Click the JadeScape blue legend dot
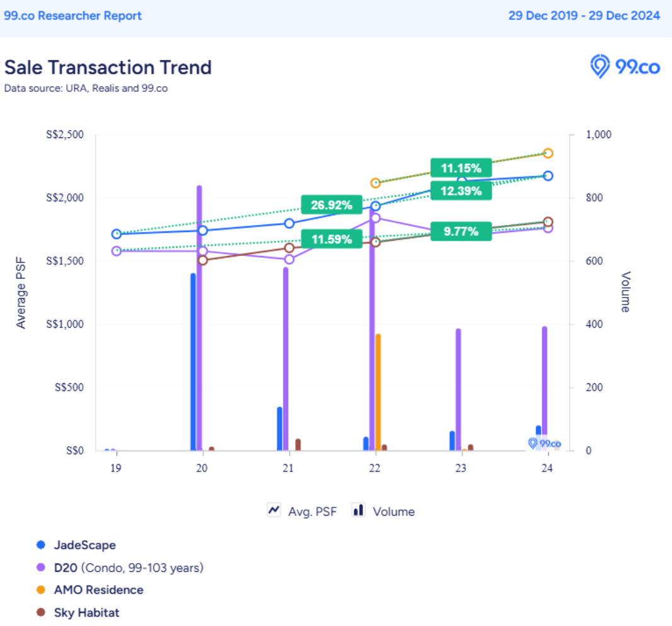 coord(42,545)
